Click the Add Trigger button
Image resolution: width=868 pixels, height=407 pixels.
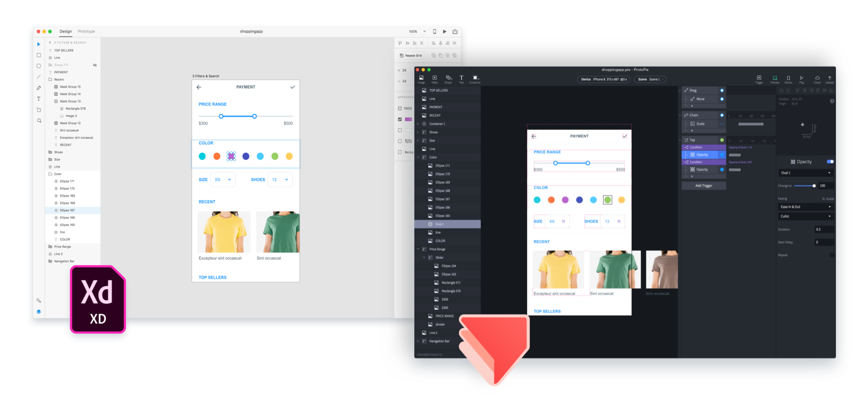(703, 186)
